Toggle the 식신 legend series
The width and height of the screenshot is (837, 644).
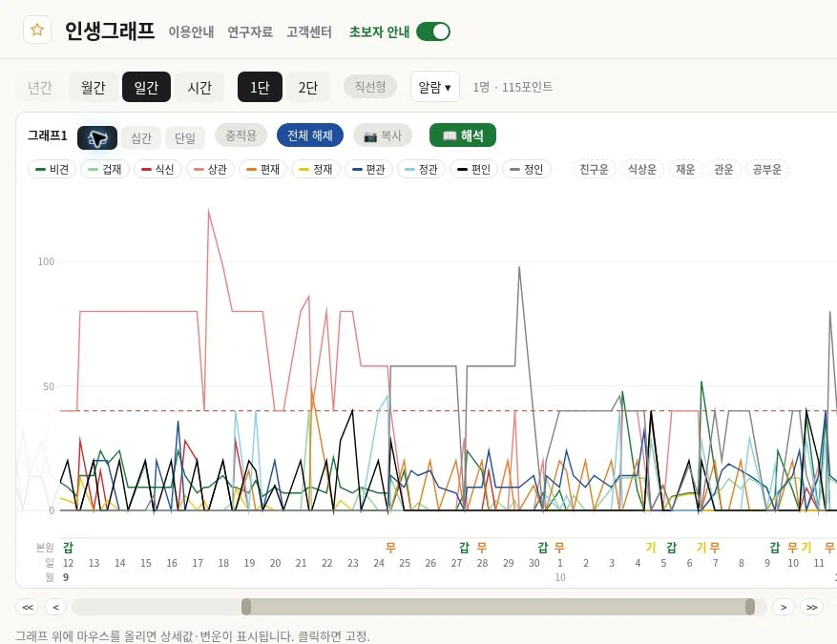pyautogui.click(x=157, y=169)
